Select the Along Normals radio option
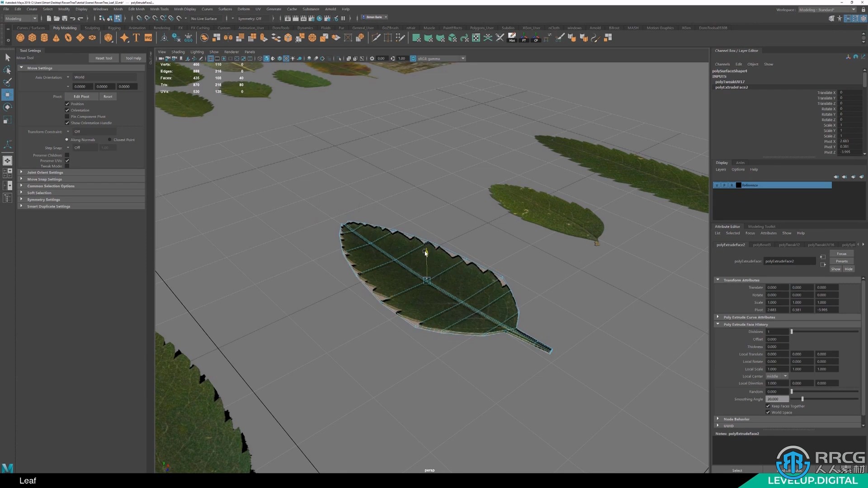 (67, 140)
